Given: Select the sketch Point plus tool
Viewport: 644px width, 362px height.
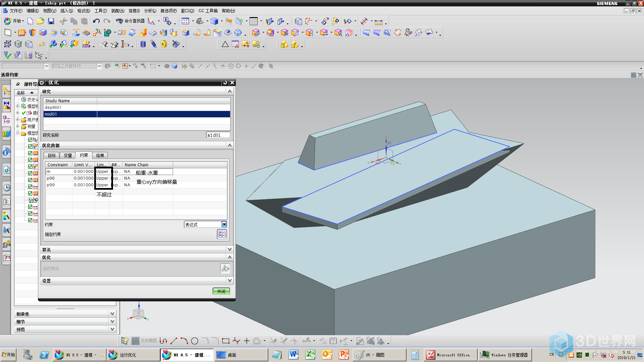Looking at the screenshot, I should point(247,341).
